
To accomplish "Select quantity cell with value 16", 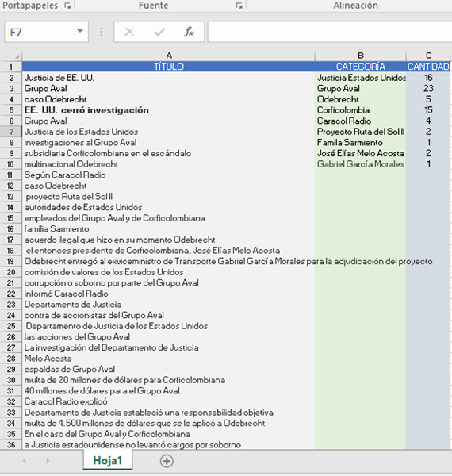I will click(428, 78).
